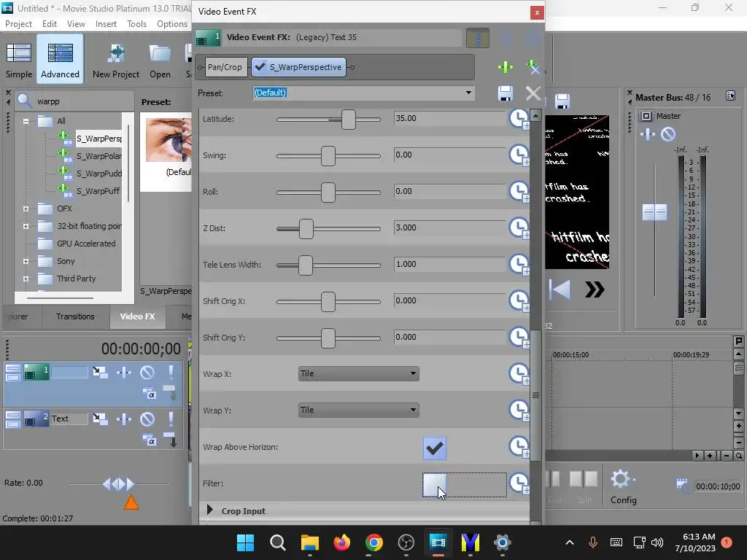Solo track 1 with the exclamation icon
The height and width of the screenshot is (560, 747).
[x=171, y=372]
